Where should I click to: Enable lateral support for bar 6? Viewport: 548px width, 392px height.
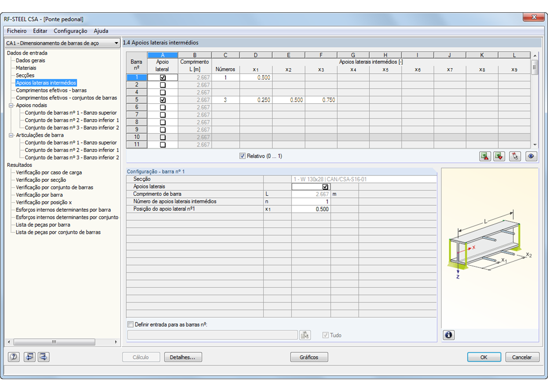pos(163,107)
